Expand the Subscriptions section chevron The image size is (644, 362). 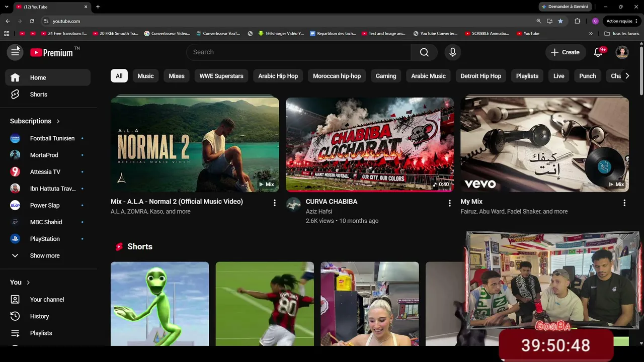(x=58, y=121)
